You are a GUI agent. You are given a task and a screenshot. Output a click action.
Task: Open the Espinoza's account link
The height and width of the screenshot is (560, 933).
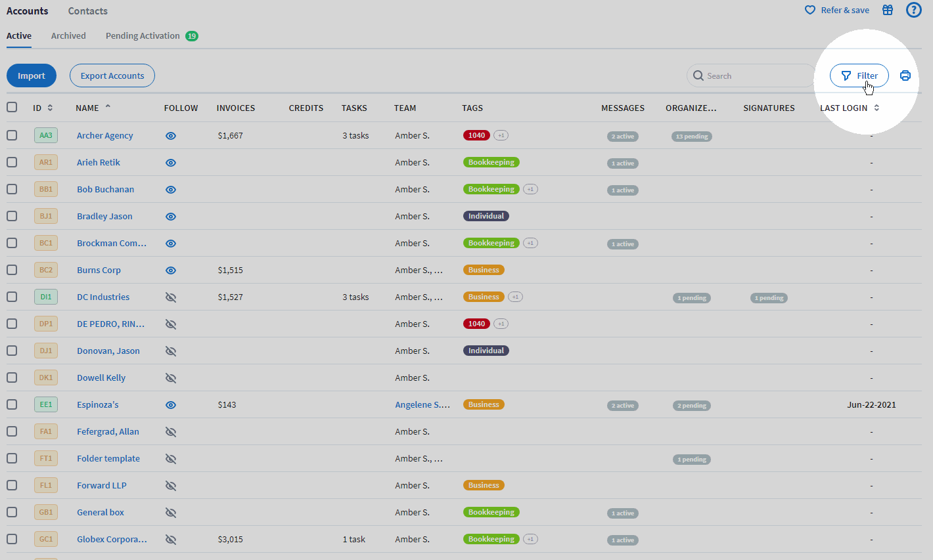click(97, 404)
